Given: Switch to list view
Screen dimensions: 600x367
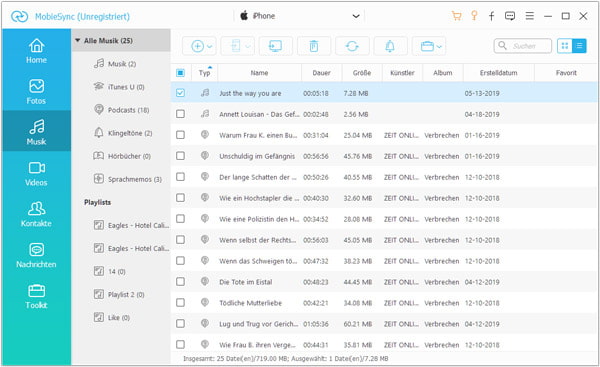Looking at the screenshot, I should point(579,46).
